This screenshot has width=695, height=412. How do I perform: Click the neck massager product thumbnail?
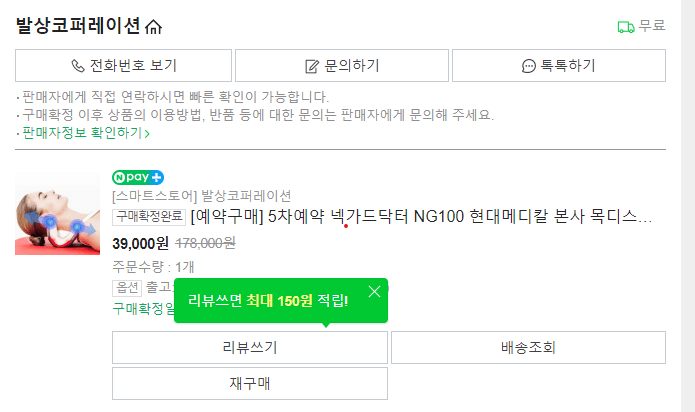58,214
